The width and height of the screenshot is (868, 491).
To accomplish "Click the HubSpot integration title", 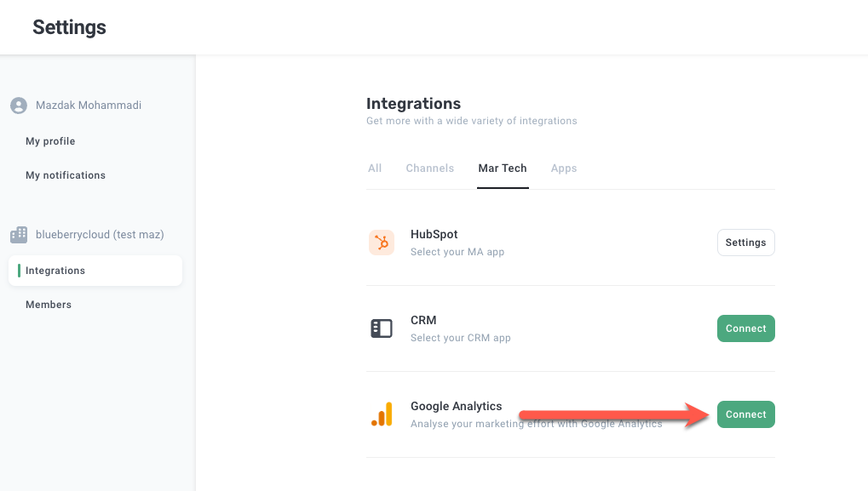I will coord(434,235).
